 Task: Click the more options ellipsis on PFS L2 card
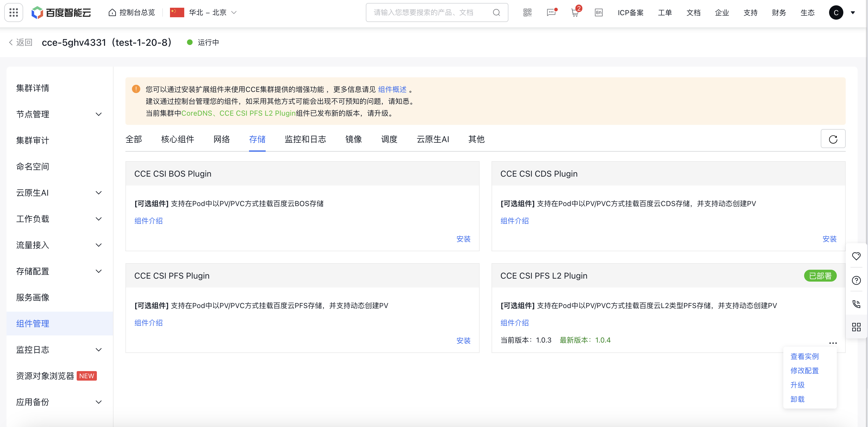pyautogui.click(x=833, y=343)
